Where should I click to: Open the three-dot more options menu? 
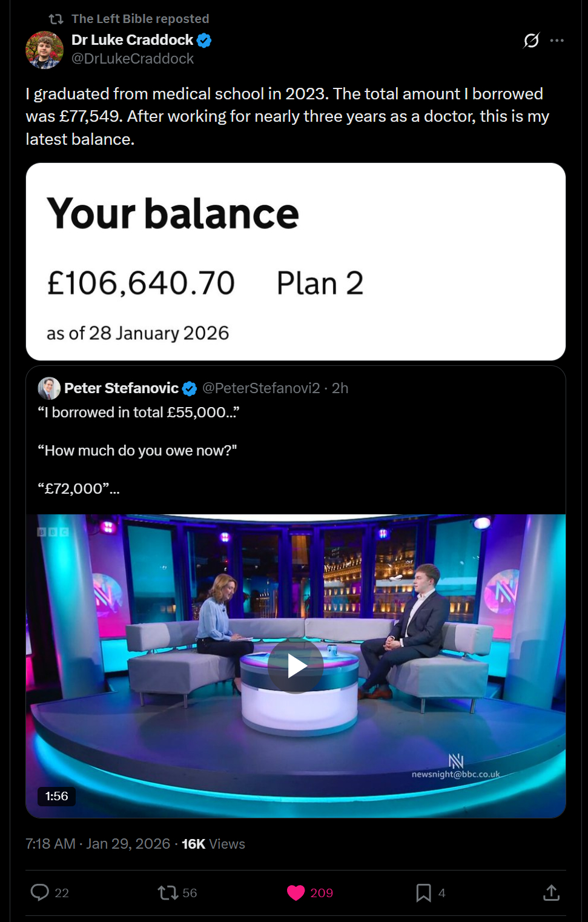pyautogui.click(x=557, y=41)
